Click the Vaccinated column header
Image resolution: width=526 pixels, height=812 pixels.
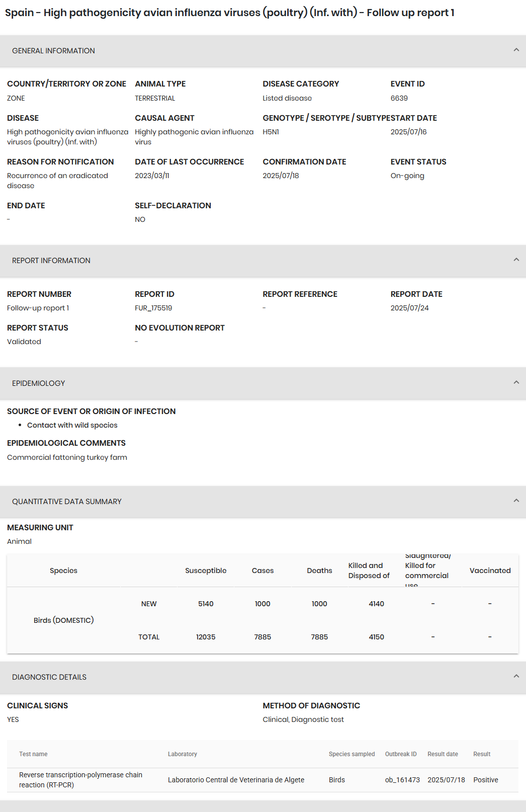click(490, 571)
